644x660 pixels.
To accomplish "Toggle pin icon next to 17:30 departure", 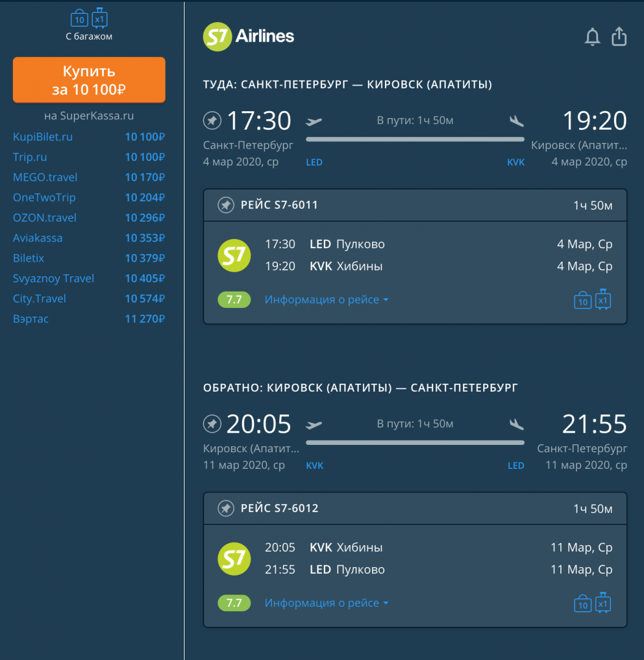I will [x=212, y=120].
